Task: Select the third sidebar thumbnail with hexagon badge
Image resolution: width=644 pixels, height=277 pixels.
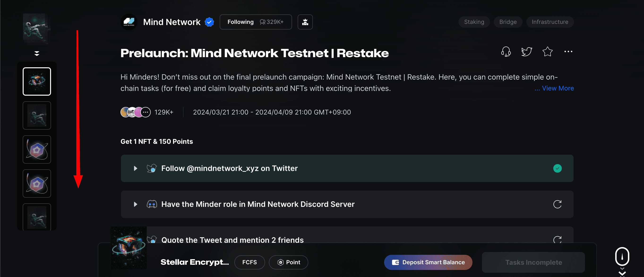Action: tap(37, 149)
